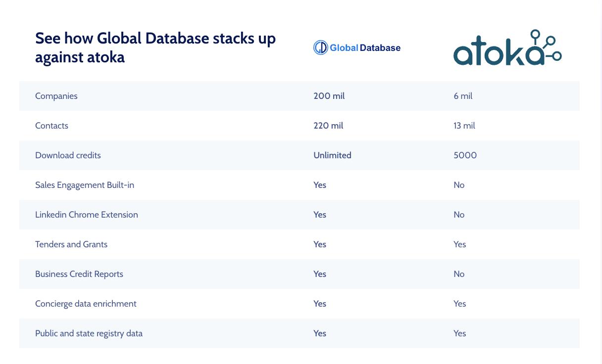602x364 pixels.
Task: Click atoka's No for Business Credit Reports
Action: 459,274
